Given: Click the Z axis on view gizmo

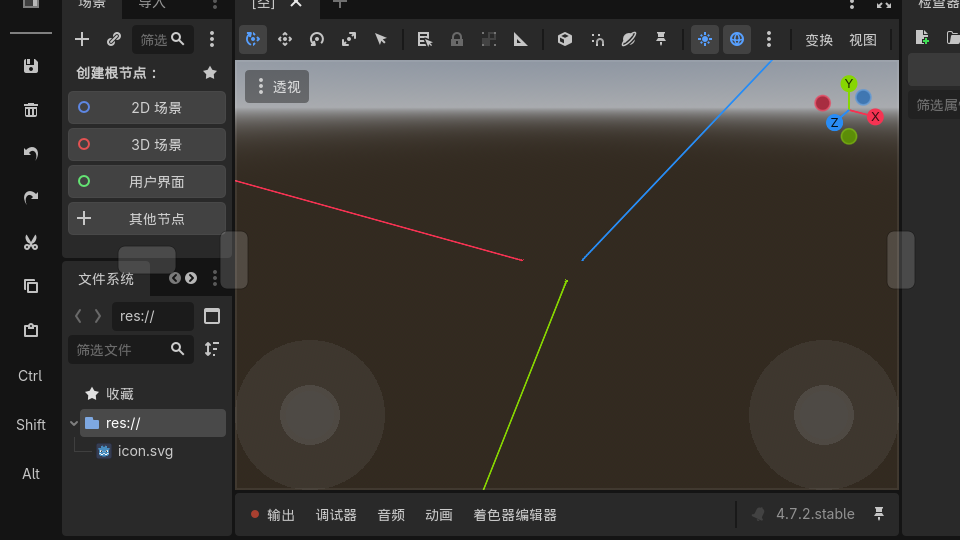Looking at the screenshot, I should coord(834,122).
